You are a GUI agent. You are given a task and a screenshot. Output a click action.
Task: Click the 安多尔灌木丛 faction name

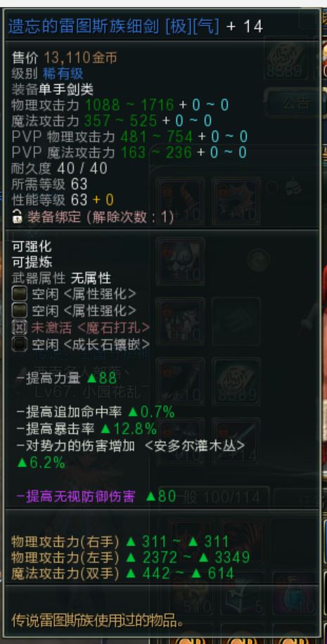coord(195,446)
